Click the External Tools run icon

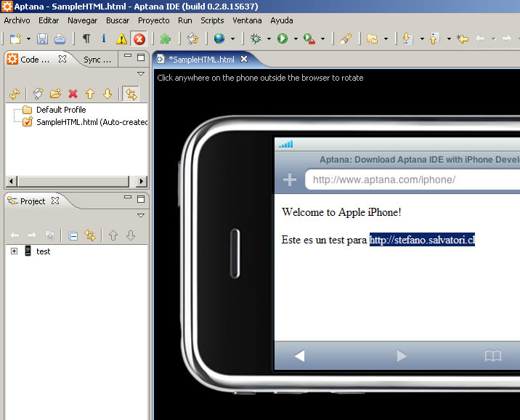[309, 39]
